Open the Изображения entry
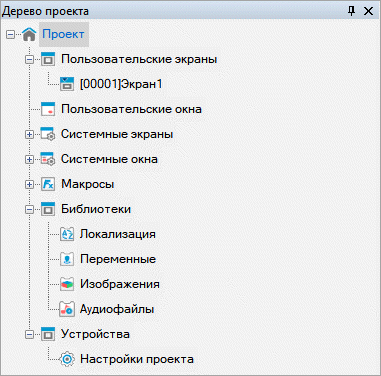Viewport: 381px width, 376px height. coord(120,284)
